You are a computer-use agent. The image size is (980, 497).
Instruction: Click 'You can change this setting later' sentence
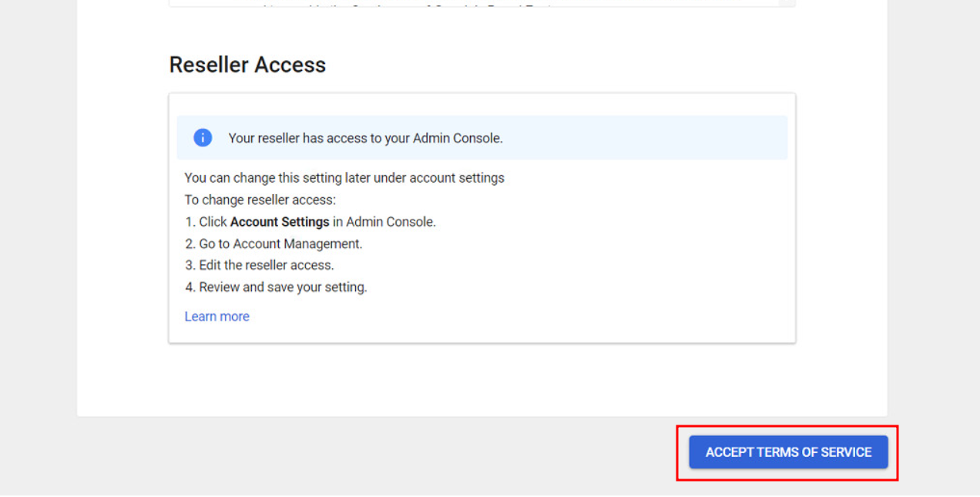click(x=344, y=178)
